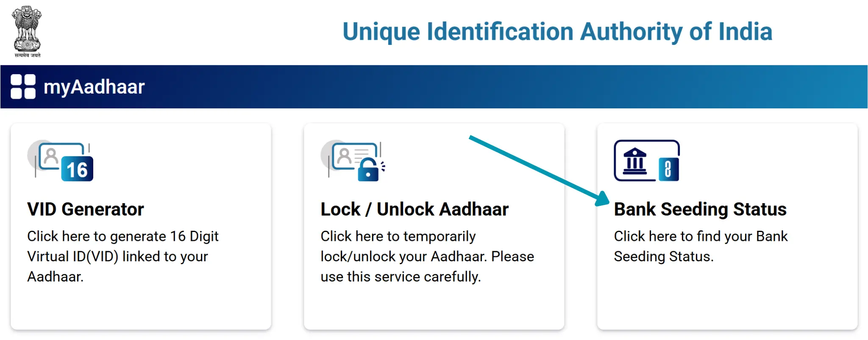Open the "Lock / Unlock Aadhaar" heading
Screen dimensions: 868x340
414,210
